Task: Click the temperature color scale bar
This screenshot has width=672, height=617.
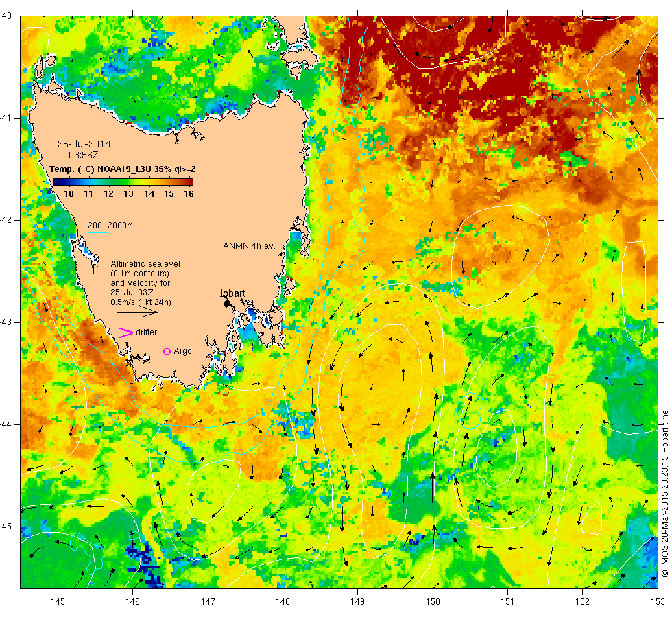Action: click(123, 182)
